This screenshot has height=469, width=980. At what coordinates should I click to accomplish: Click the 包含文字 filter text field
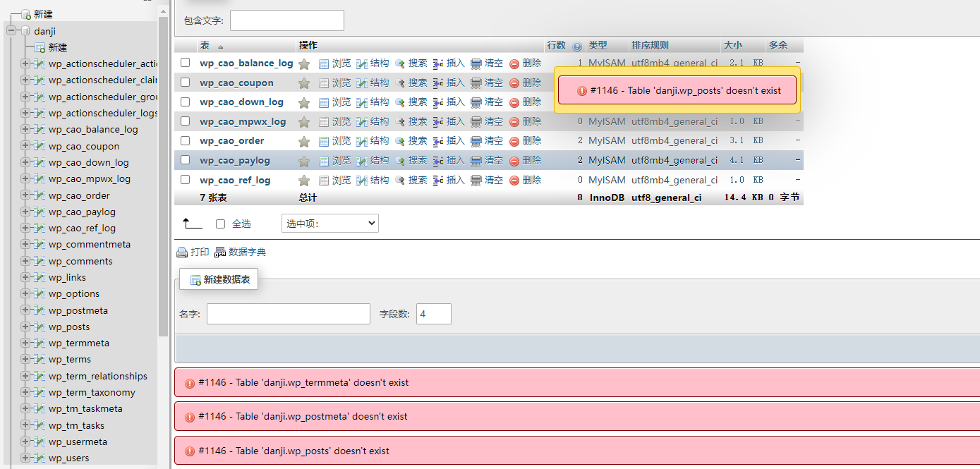286,20
